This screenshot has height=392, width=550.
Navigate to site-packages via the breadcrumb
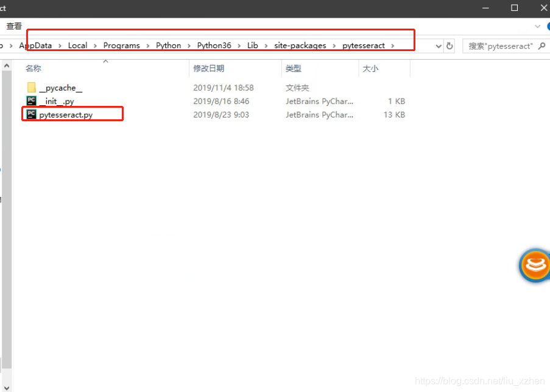coord(300,45)
